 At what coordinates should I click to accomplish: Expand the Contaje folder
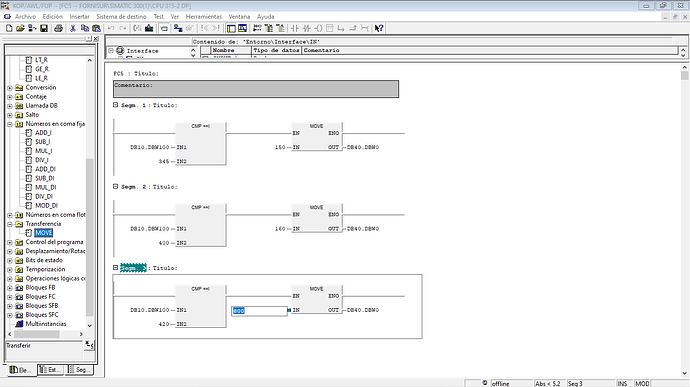10,97
